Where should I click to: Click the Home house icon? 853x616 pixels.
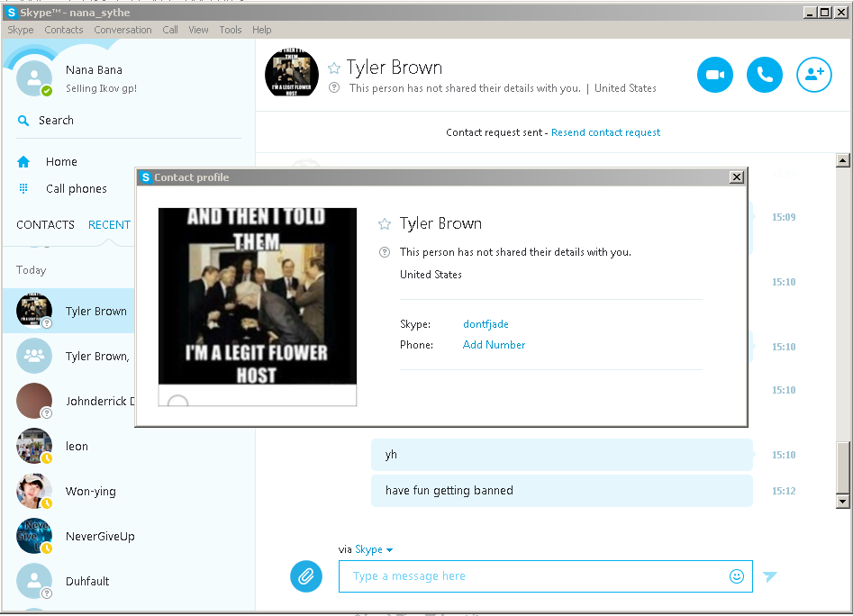click(23, 161)
